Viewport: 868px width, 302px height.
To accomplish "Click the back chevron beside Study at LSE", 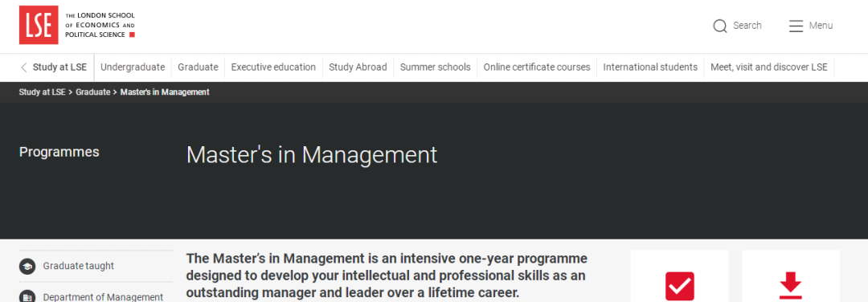I will 24,67.
